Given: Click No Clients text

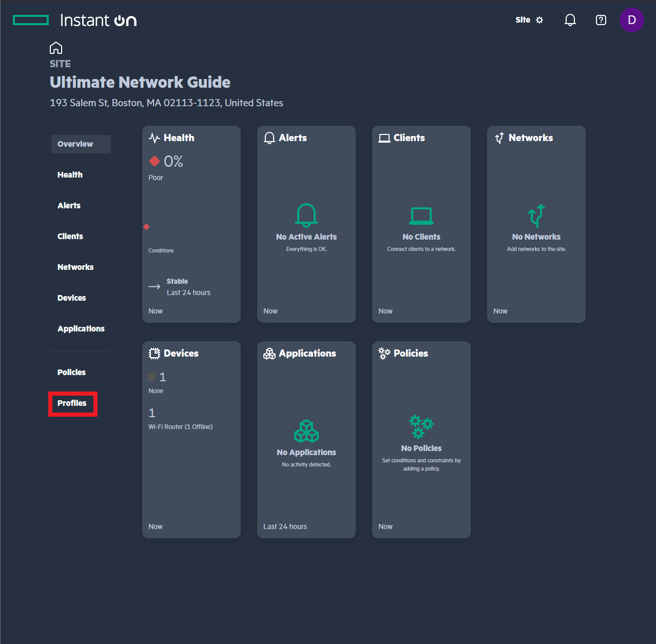Looking at the screenshot, I should tap(421, 237).
